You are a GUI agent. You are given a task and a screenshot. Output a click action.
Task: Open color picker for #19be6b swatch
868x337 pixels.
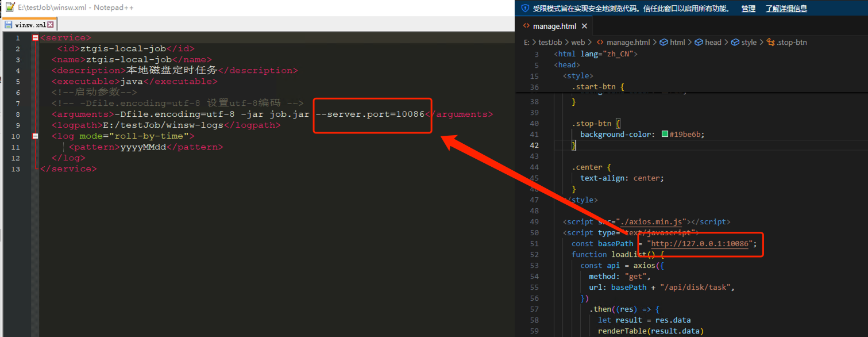[x=665, y=135]
